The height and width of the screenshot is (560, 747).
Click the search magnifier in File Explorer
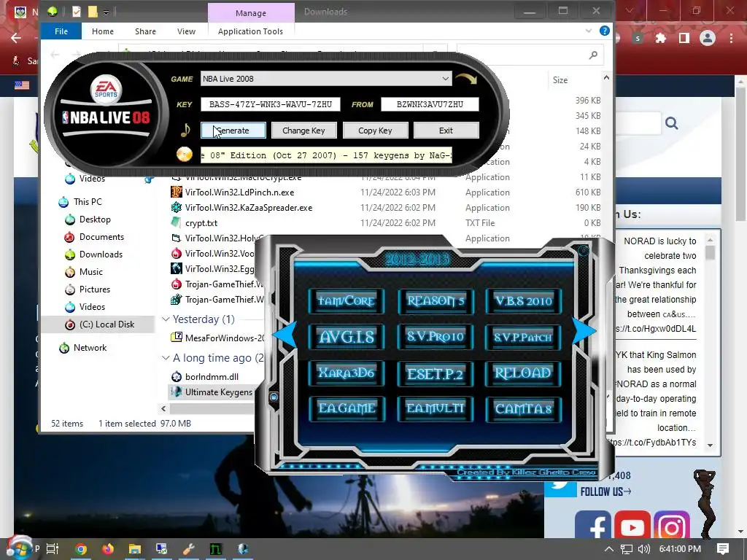click(x=593, y=55)
